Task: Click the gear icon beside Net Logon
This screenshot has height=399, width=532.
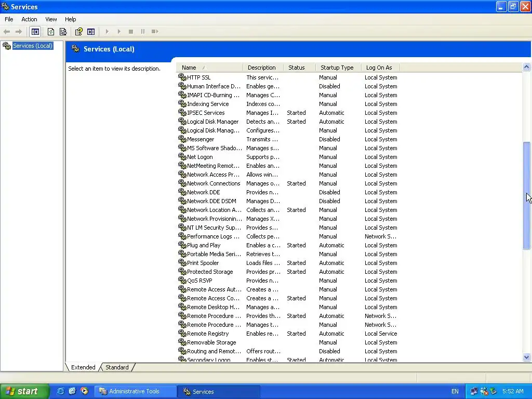Action: [182, 156]
